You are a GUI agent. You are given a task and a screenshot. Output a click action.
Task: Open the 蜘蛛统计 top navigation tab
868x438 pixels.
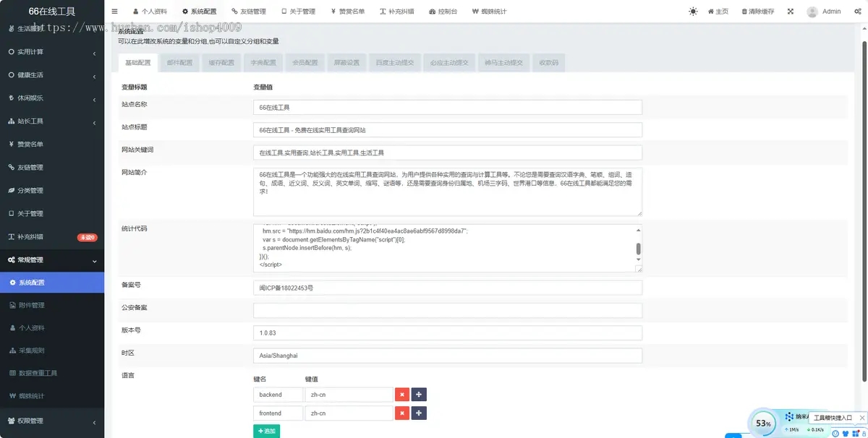(x=489, y=12)
